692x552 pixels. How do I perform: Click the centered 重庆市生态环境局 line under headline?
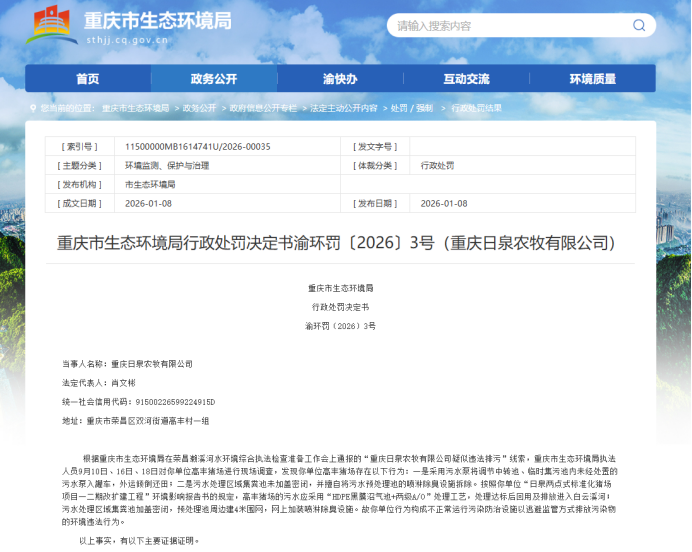[340, 288]
